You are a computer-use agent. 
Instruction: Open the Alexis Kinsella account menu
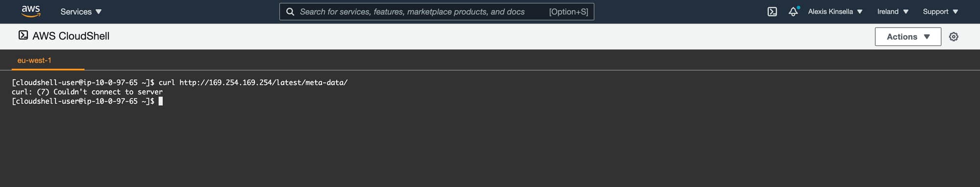835,12
